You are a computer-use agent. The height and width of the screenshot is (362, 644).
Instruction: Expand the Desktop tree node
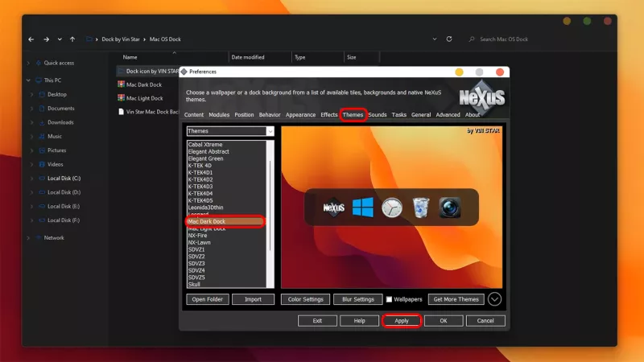[x=31, y=94]
